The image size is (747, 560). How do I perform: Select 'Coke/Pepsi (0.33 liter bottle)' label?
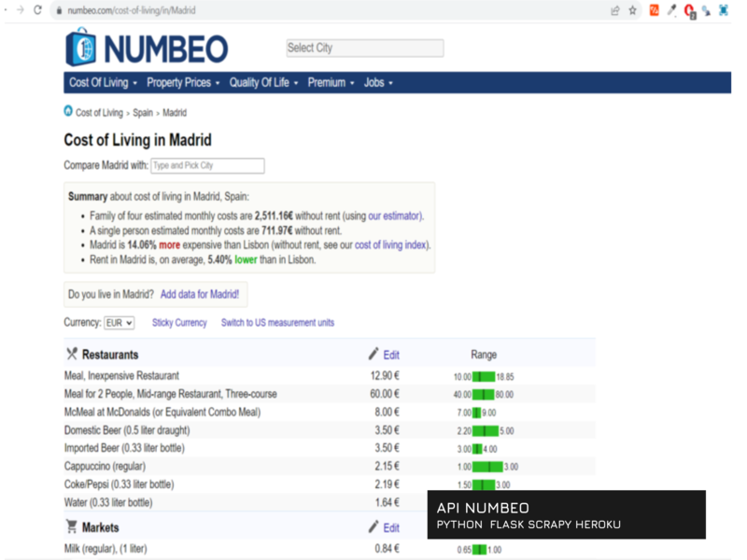120,484
